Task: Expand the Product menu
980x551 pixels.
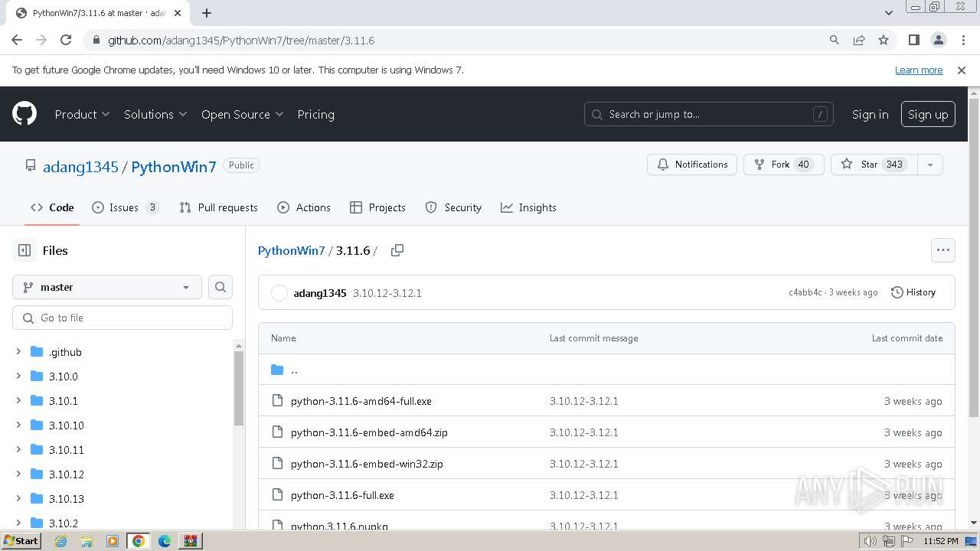Action: point(82,114)
